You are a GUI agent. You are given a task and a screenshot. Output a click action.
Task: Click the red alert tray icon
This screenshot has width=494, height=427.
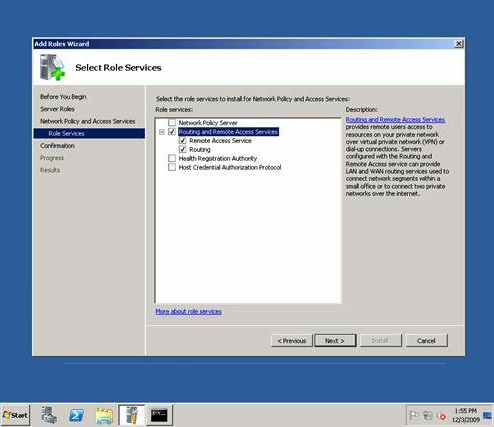pyautogui.click(x=442, y=416)
